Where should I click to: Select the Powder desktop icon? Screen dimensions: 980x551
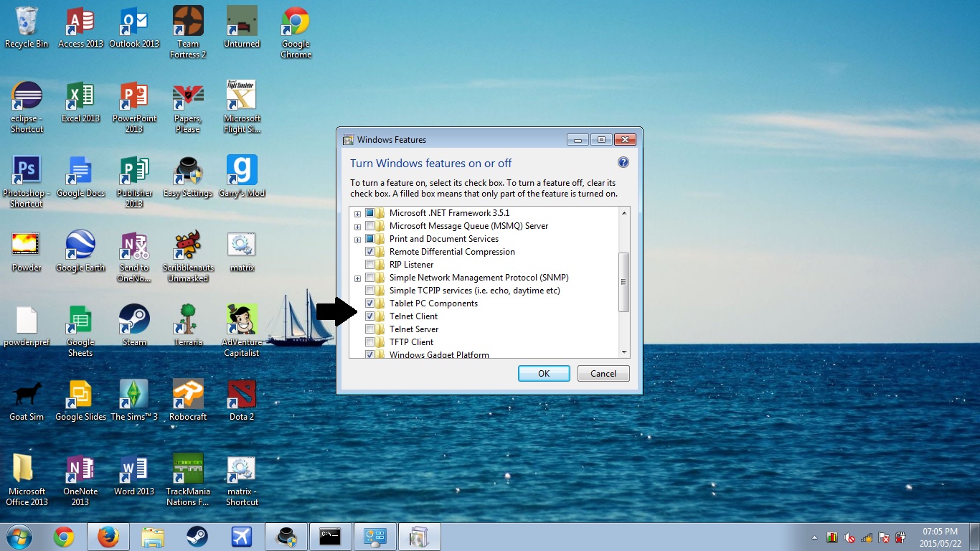(27, 251)
